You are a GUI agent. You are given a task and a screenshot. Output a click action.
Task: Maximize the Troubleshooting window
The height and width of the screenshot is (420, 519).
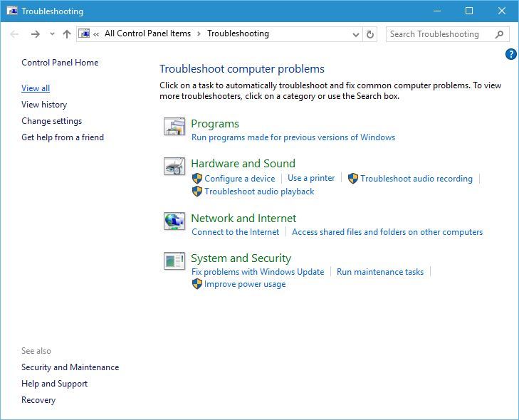[x=469, y=11]
